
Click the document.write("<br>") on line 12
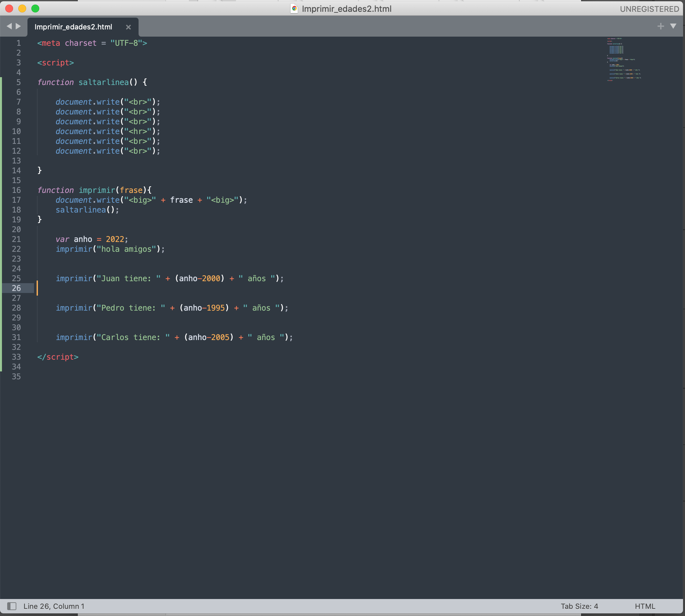[x=108, y=151]
